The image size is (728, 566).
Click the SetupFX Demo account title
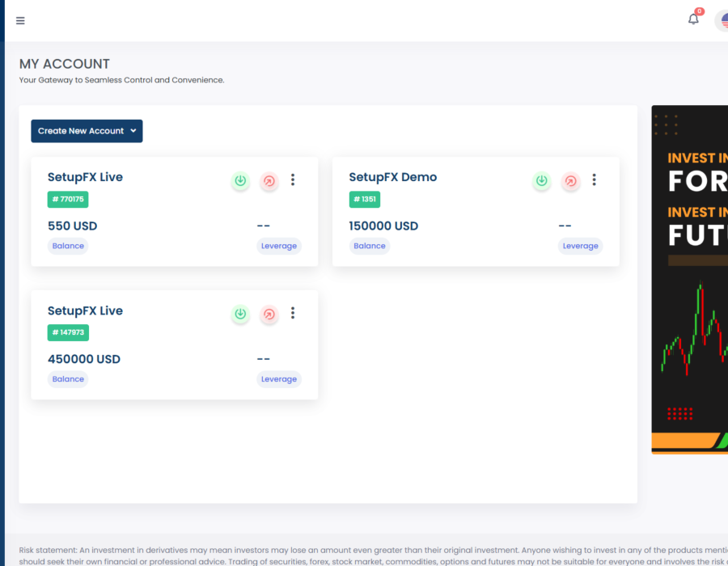pyautogui.click(x=392, y=177)
